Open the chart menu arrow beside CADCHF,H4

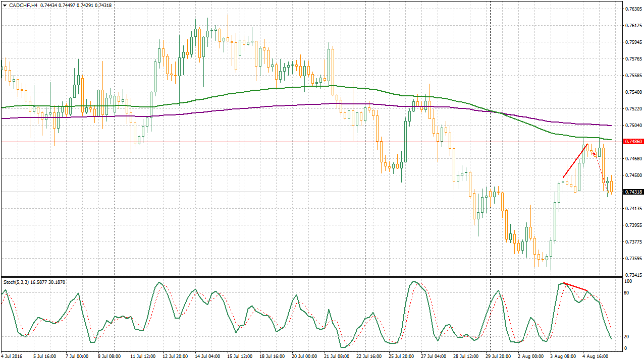[x=4, y=5]
